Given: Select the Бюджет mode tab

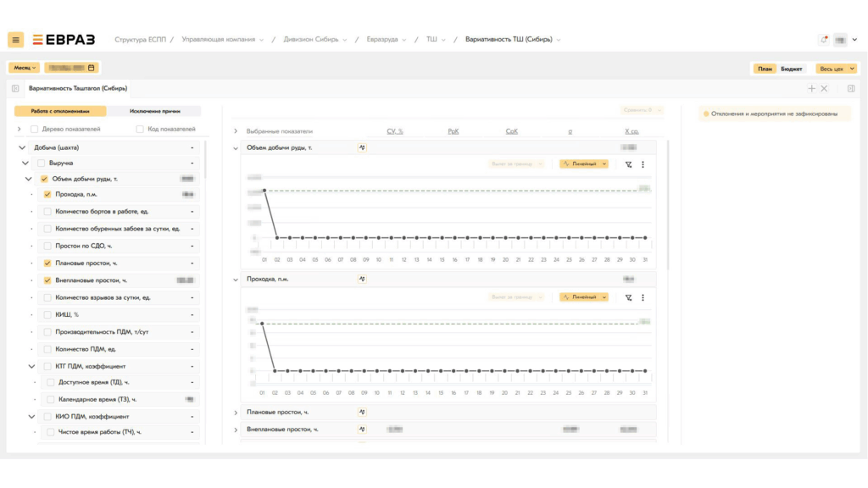Looking at the screenshot, I should [x=792, y=69].
